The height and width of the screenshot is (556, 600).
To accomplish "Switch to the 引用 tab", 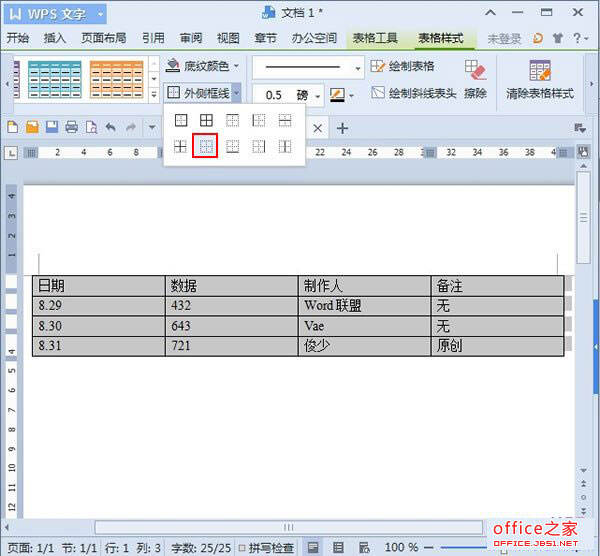I will (153, 38).
